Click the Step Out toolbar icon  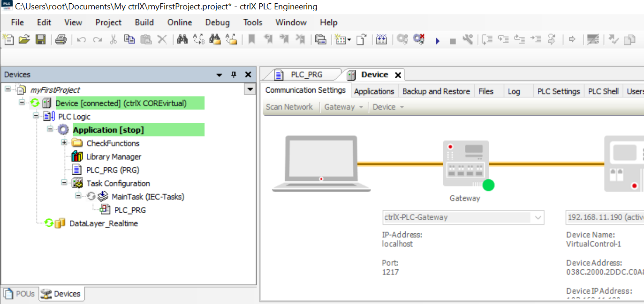point(519,40)
